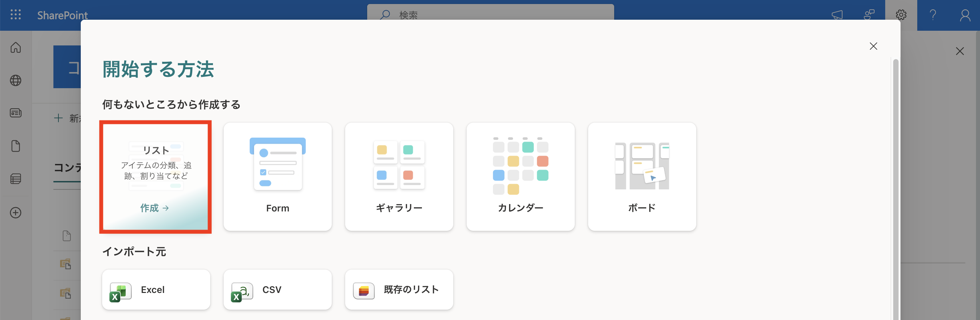Choose the ボード card
This screenshot has height=320, width=980.
pyautogui.click(x=642, y=177)
